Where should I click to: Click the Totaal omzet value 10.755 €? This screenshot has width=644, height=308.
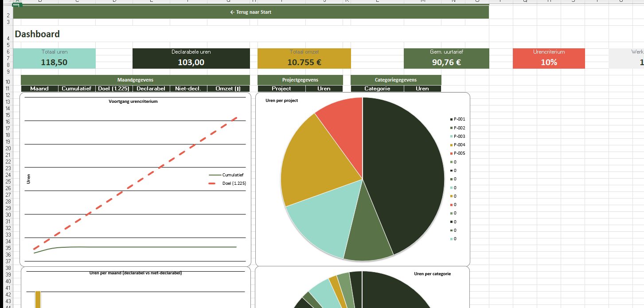(304, 62)
